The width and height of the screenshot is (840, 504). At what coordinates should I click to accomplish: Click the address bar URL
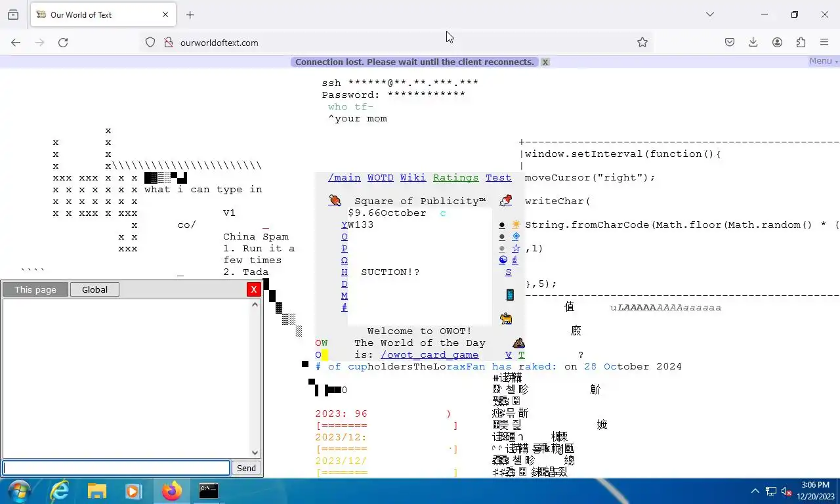pos(219,43)
